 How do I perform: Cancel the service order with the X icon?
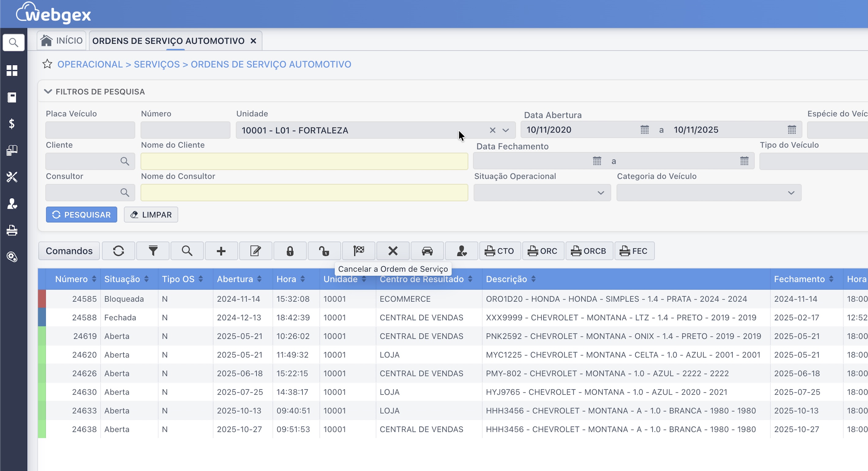(x=393, y=251)
